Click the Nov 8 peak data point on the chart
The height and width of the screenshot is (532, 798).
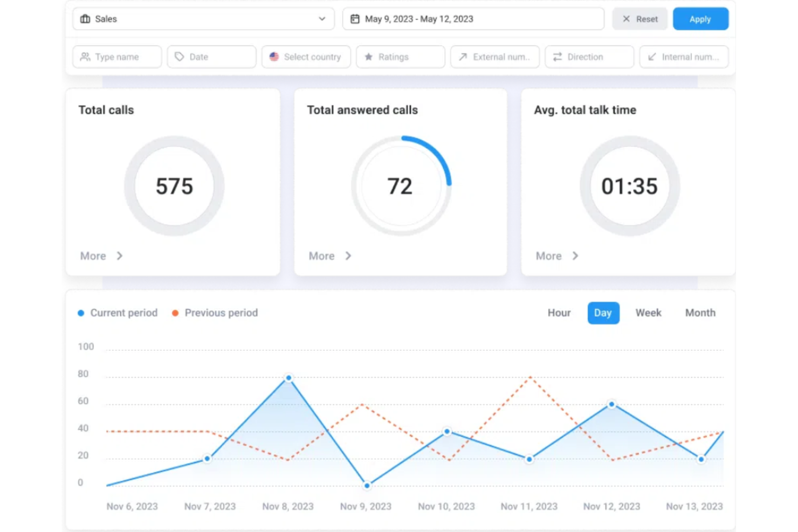pyautogui.click(x=288, y=378)
